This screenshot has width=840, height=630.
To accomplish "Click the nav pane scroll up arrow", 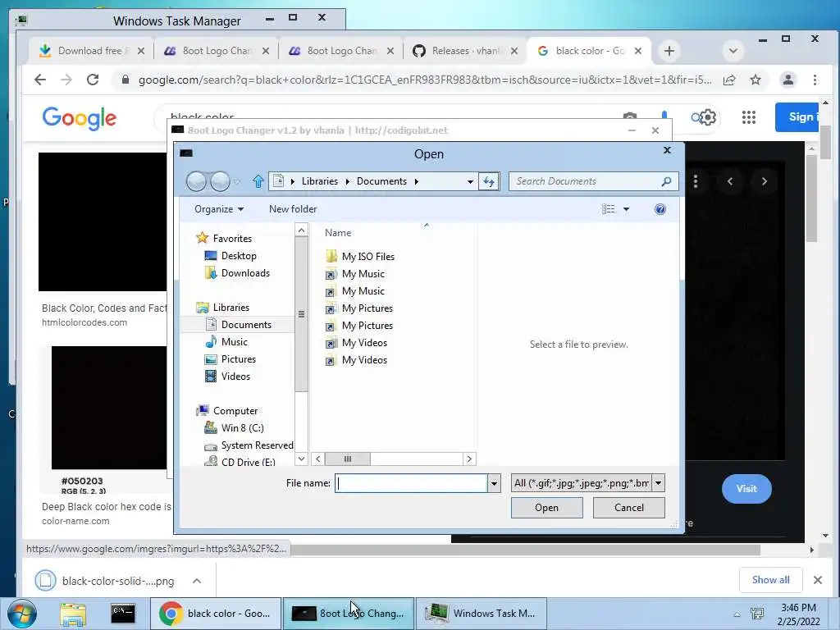I will tap(302, 231).
